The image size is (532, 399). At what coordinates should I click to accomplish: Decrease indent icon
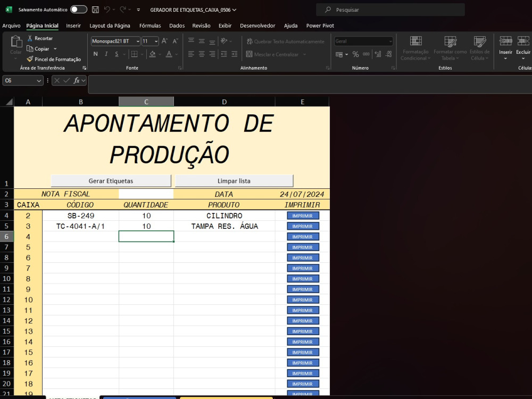tap(223, 54)
